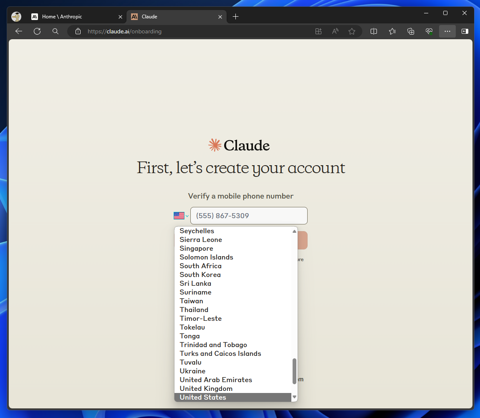View site information lock icon
This screenshot has height=418, width=480.
[78, 31]
